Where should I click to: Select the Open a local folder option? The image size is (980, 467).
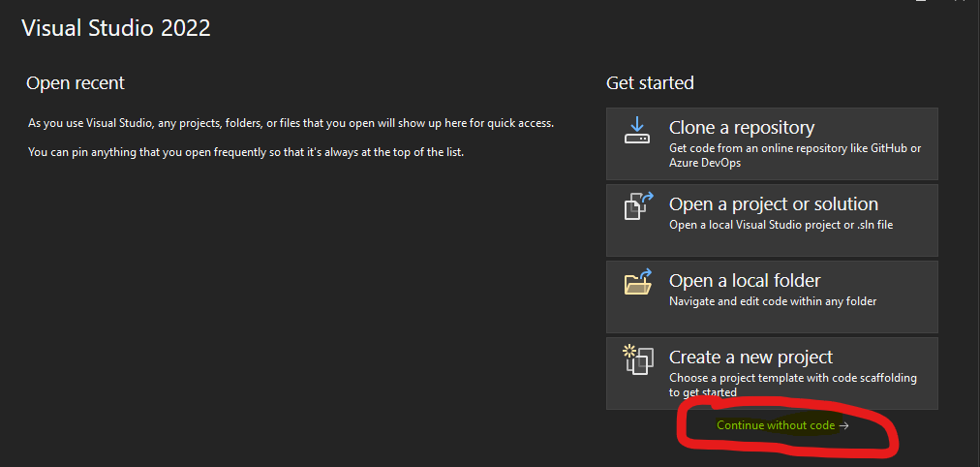pyautogui.click(x=772, y=296)
